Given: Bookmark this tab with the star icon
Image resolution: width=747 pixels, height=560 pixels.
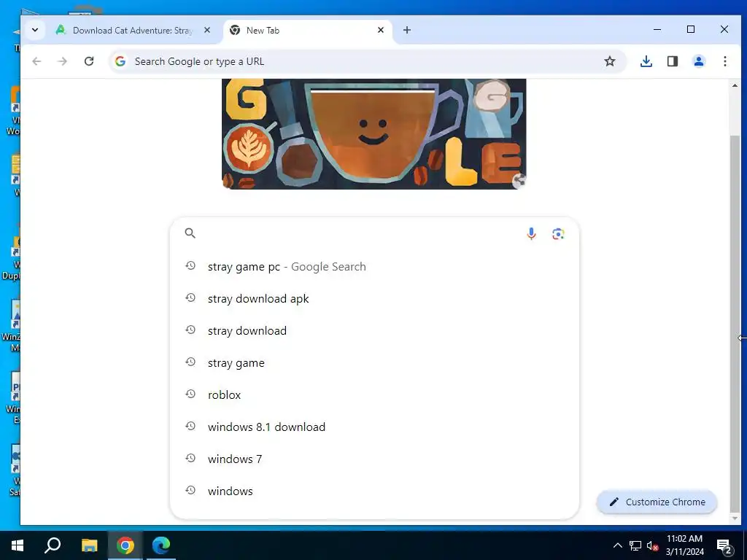Looking at the screenshot, I should click(x=610, y=61).
